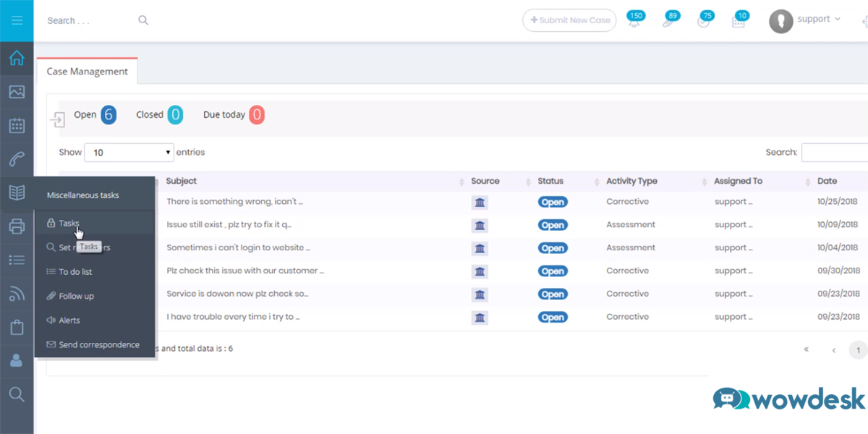Click the Submit New Case button
The image size is (868, 434).
569,20
